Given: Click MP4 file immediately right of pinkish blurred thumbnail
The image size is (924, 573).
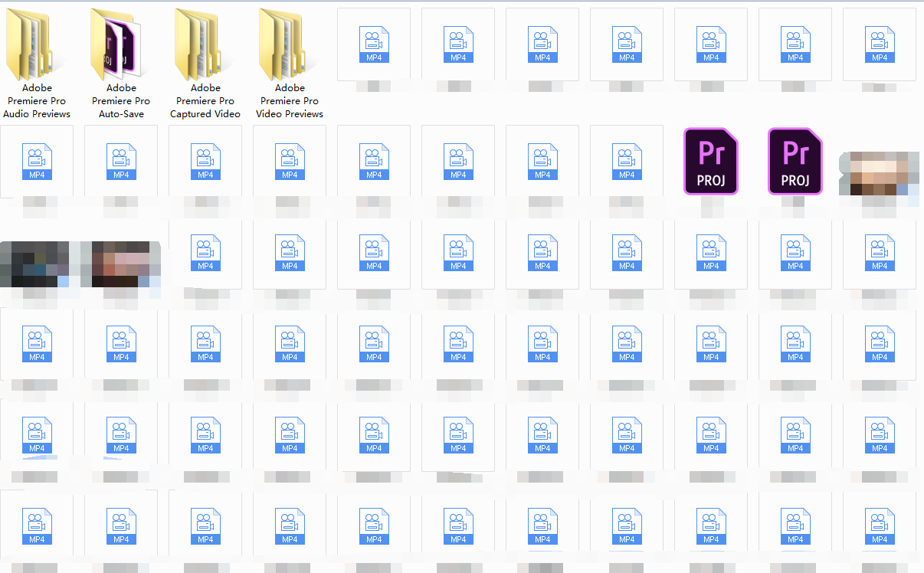Looking at the screenshot, I should [205, 254].
